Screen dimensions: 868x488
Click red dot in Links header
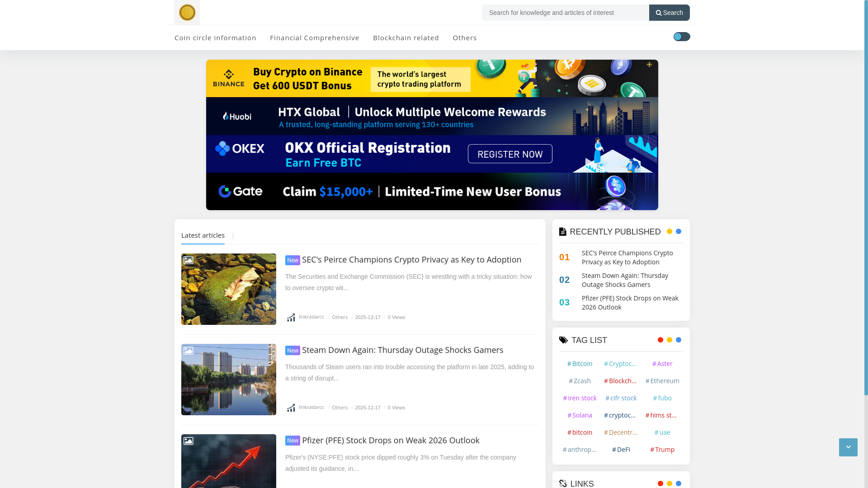(660, 483)
